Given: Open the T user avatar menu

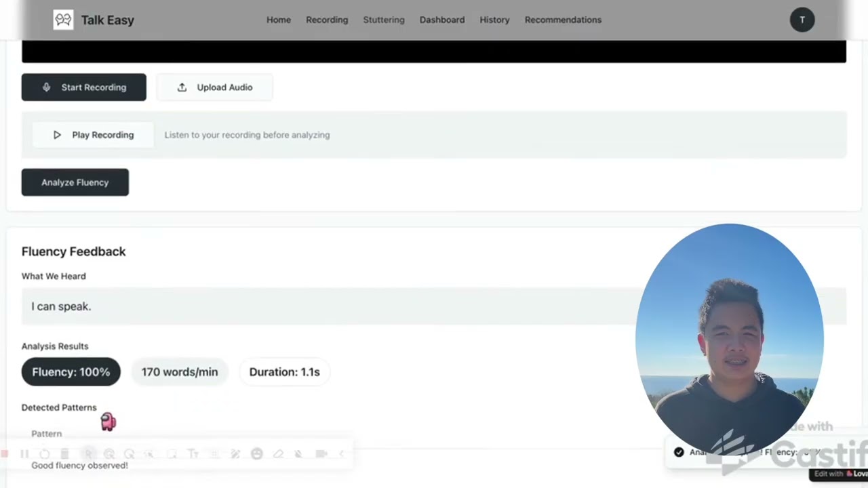Looking at the screenshot, I should 802,20.
